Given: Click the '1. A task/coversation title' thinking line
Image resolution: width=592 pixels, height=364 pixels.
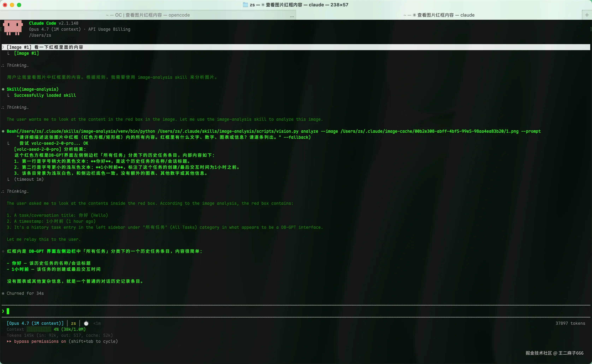Looking at the screenshot, I should (57, 215).
